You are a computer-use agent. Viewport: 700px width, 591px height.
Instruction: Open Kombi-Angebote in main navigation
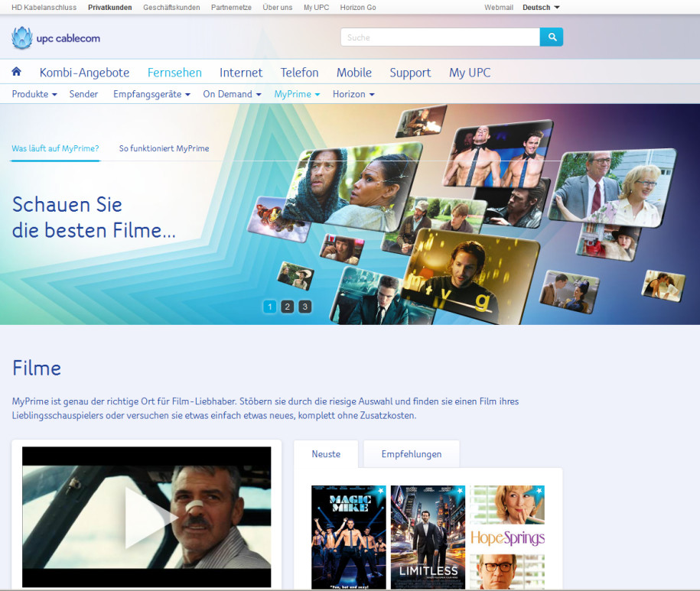click(x=84, y=73)
